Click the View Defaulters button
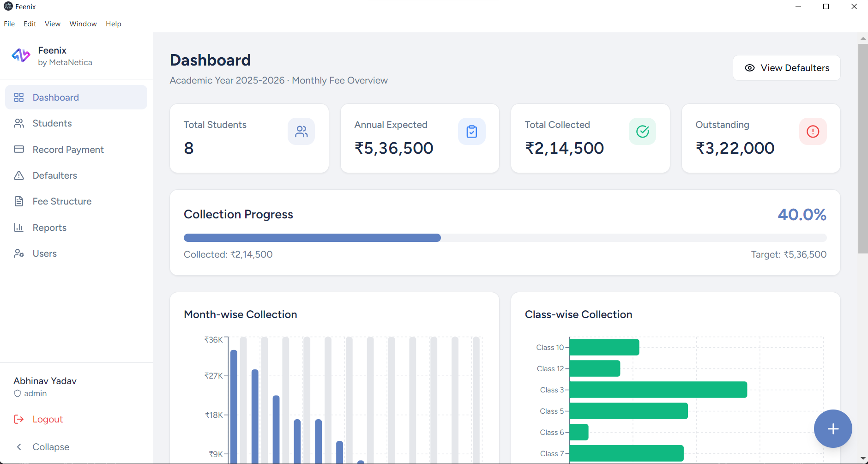Viewport: 868px width, 464px height. [787, 68]
